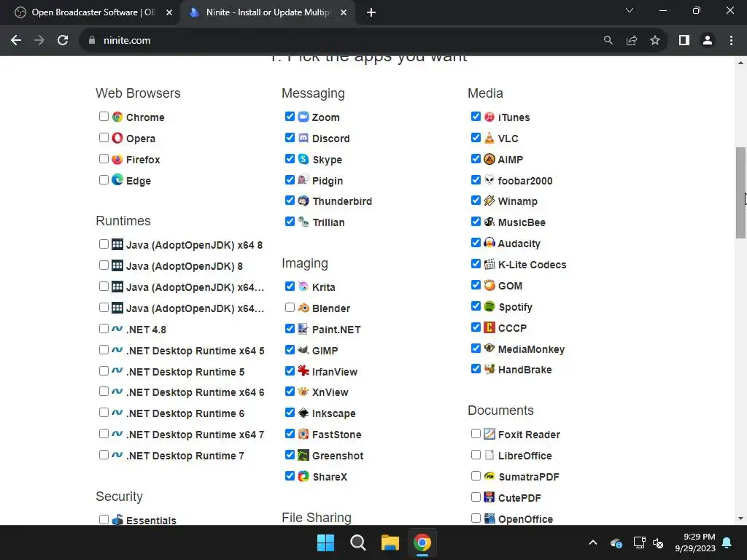Show hidden system tray icons

click(x=593, y=542)
